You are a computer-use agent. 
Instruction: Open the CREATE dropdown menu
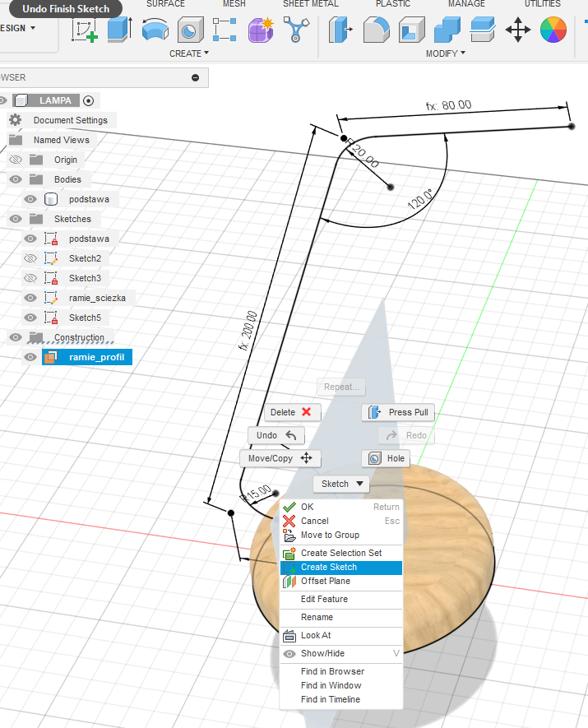coord(189,53)
